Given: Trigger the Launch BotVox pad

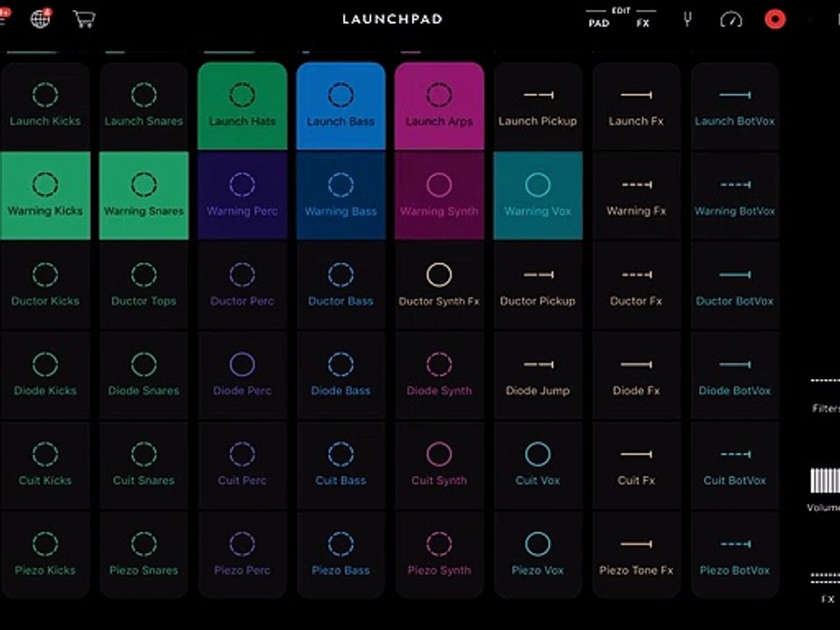Looking at the screenshot, I should (x=734, y=106).
